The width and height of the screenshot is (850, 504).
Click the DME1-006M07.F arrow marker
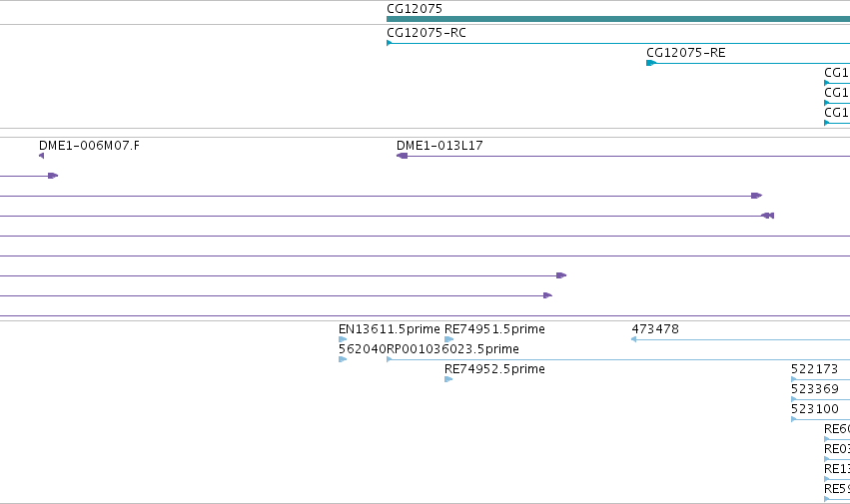pyautogui.click(x=42, y=156)
